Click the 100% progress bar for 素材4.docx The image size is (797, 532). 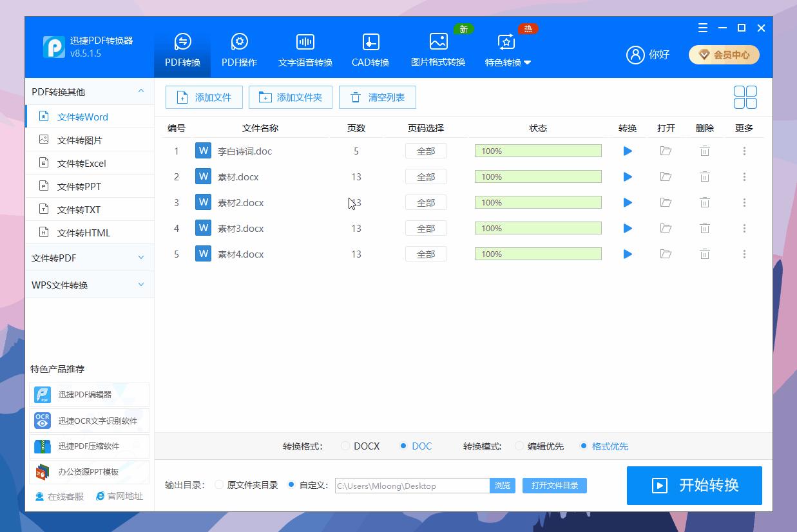pos(538,254)
